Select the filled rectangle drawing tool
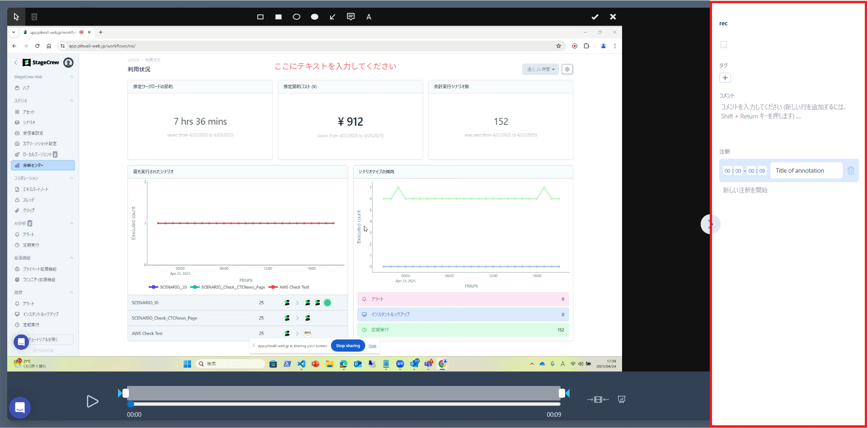Image resolution: width=868 pixels, height=428 pixels. pos(278,17)
